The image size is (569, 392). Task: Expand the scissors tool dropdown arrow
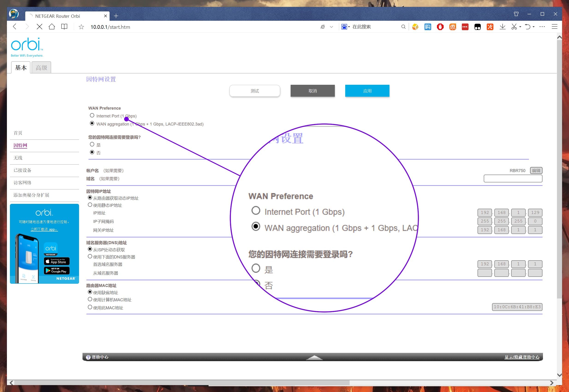click(520, 27)
